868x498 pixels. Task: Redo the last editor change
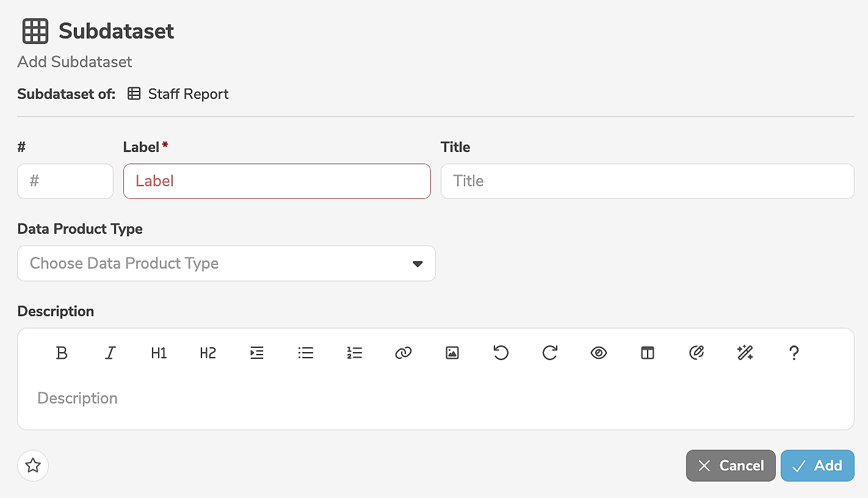(550, 353)
